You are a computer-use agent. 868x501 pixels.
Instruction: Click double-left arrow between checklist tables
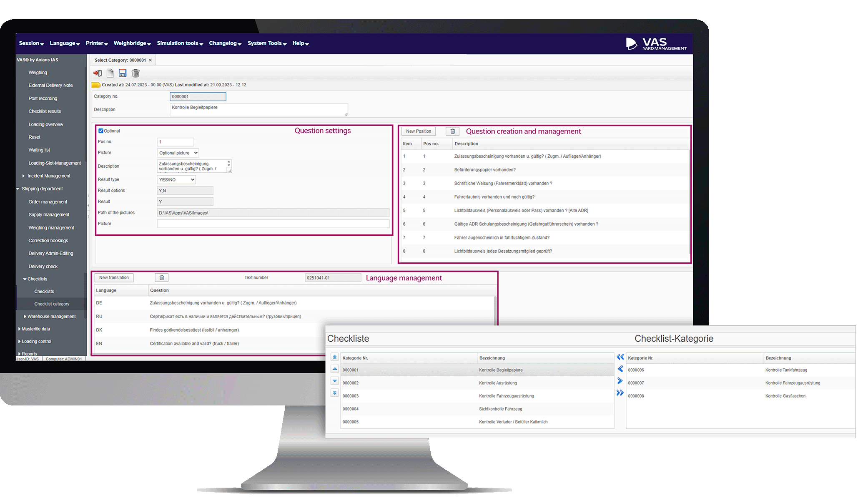coord(620,357)
